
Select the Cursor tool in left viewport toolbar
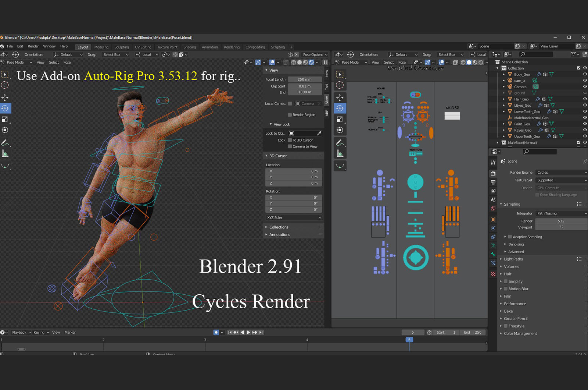point(5,85)
